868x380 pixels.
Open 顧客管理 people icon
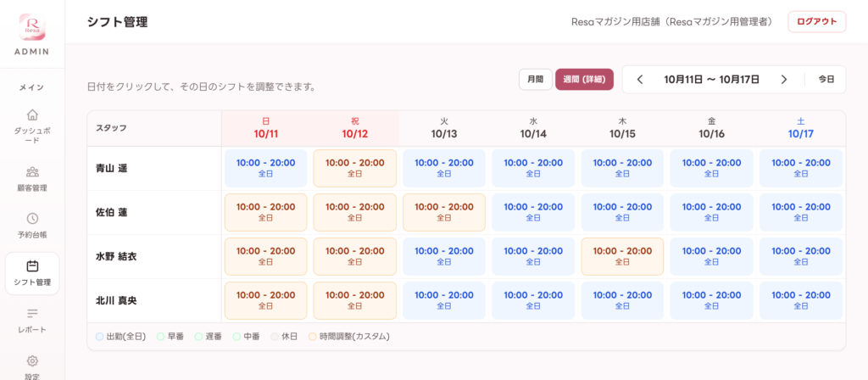coord(32,171)
